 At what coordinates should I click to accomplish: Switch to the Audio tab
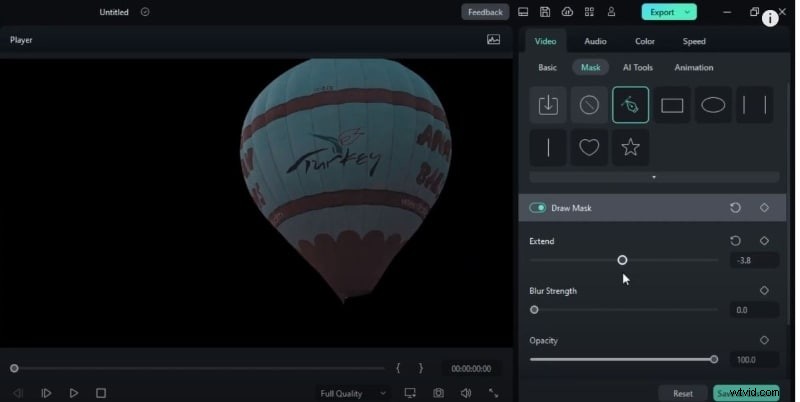pos(595,41)
